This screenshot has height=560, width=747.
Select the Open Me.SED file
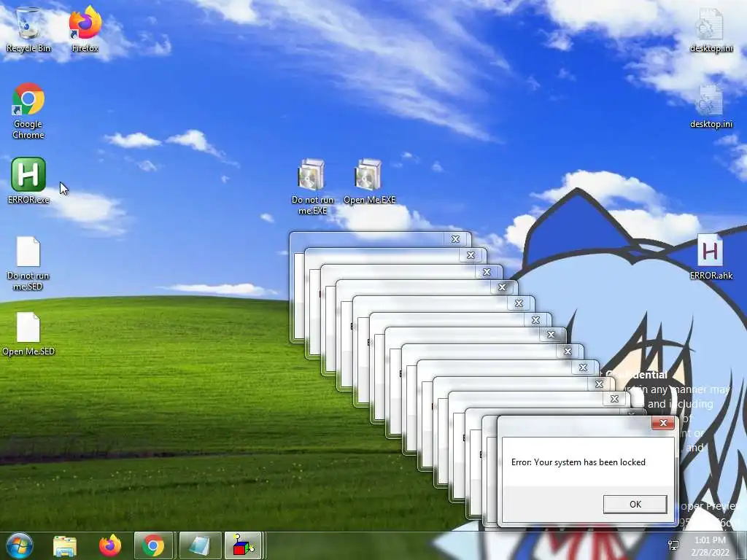click(28, 334)
